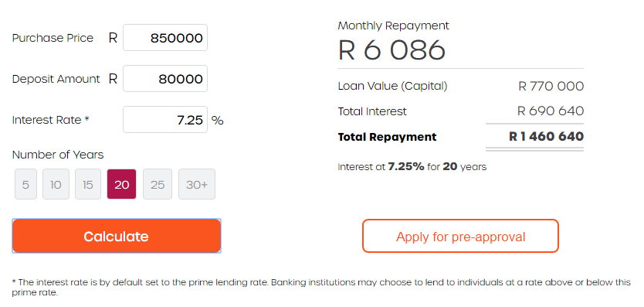Select the highlighted 20 years option
The height and width of the screenshot is (307, 644).
click(x=121, y=184)
